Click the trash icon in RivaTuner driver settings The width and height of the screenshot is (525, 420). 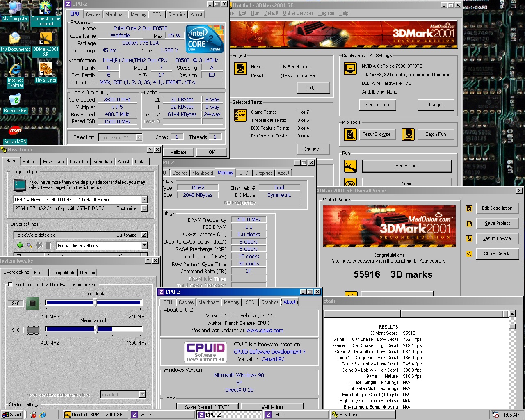(x=48, y=245)
